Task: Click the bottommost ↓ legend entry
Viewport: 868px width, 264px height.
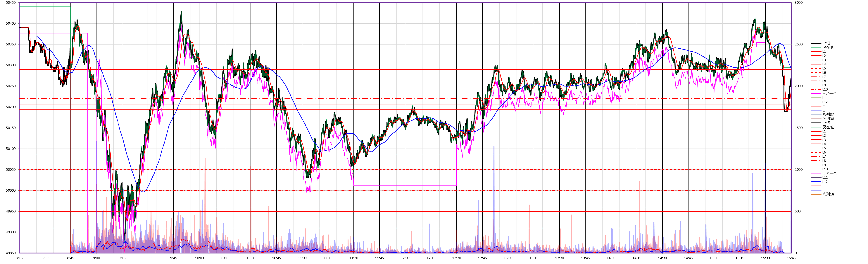Action: pyautogui.click(x=824, y=190)
